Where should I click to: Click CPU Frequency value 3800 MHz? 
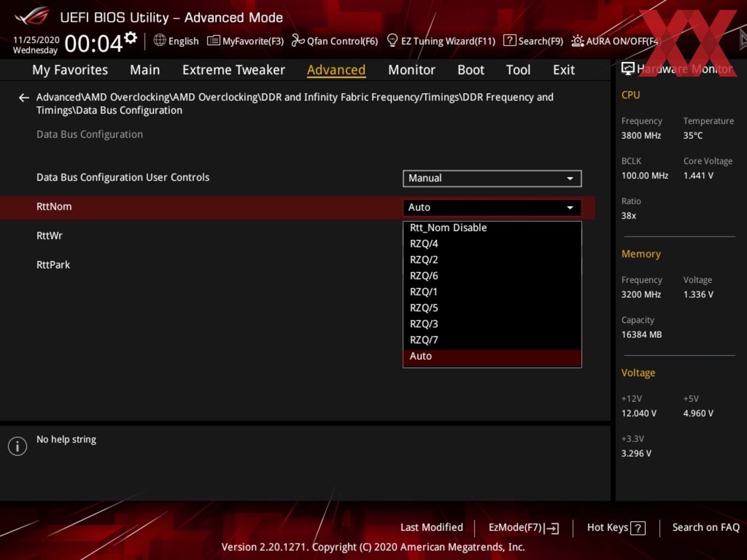(641, 136)
